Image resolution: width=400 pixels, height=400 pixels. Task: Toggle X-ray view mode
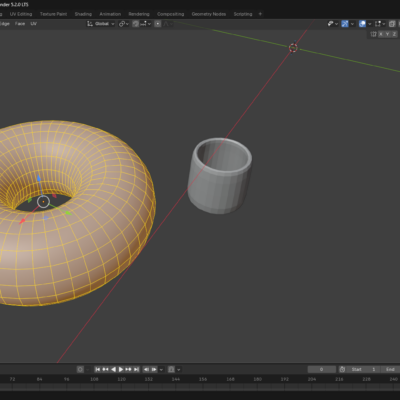pos(392,24)
